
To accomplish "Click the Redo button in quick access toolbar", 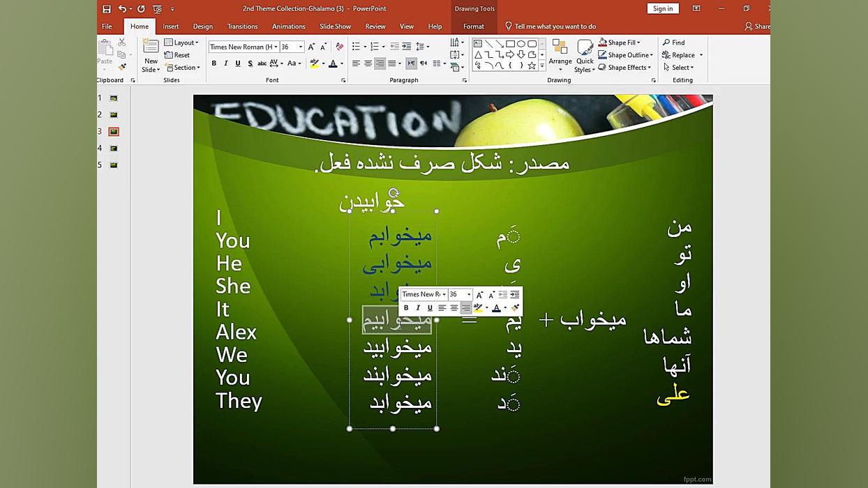I will click(x=141, y=8).
